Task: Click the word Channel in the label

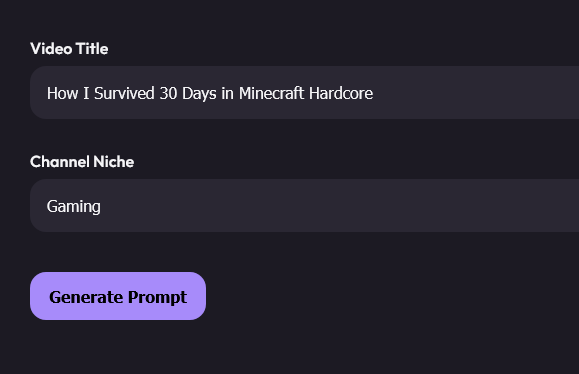Action: (60, 162)
